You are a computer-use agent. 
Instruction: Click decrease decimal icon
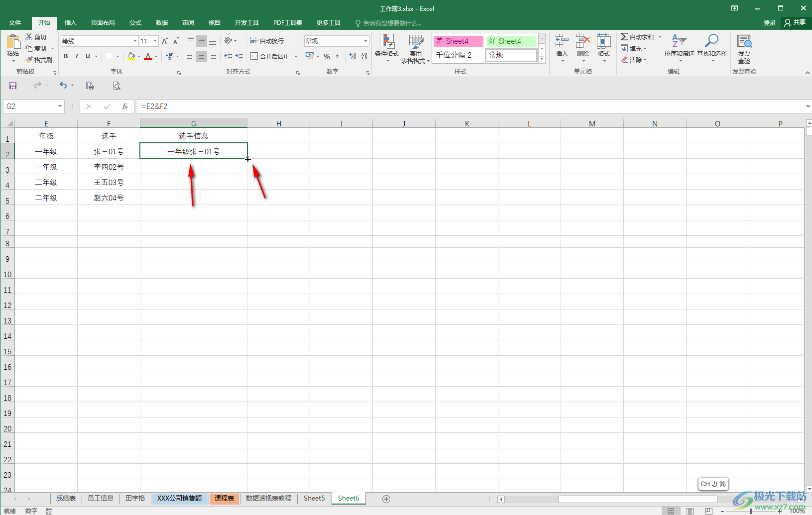click(x=364, y=56)
